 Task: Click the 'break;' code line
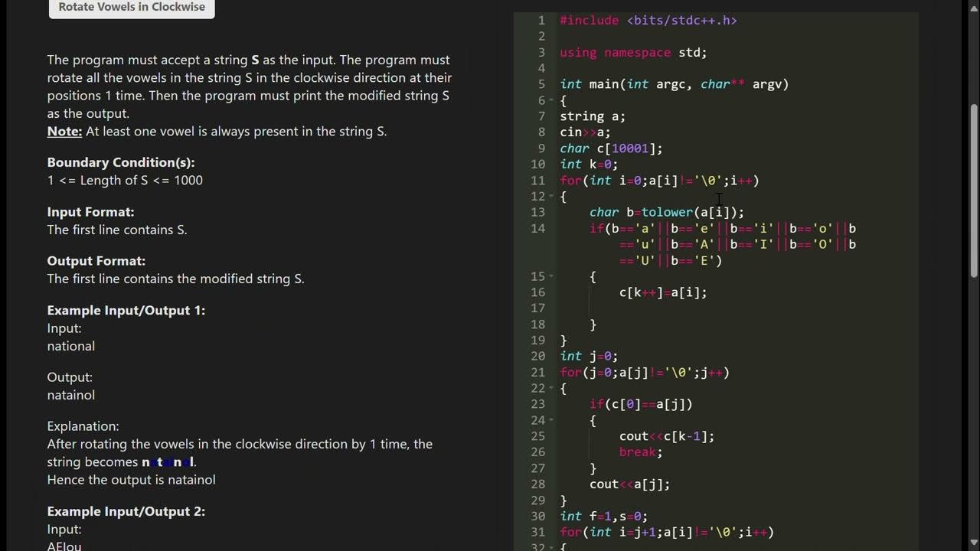[x=641, y=452]
